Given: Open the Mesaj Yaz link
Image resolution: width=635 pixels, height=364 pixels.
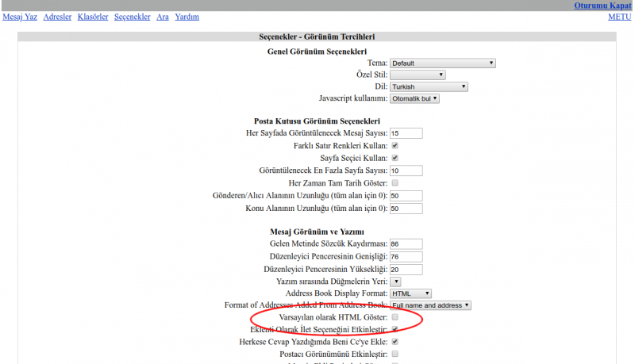Looking at the screenshot, I should 20,17.
